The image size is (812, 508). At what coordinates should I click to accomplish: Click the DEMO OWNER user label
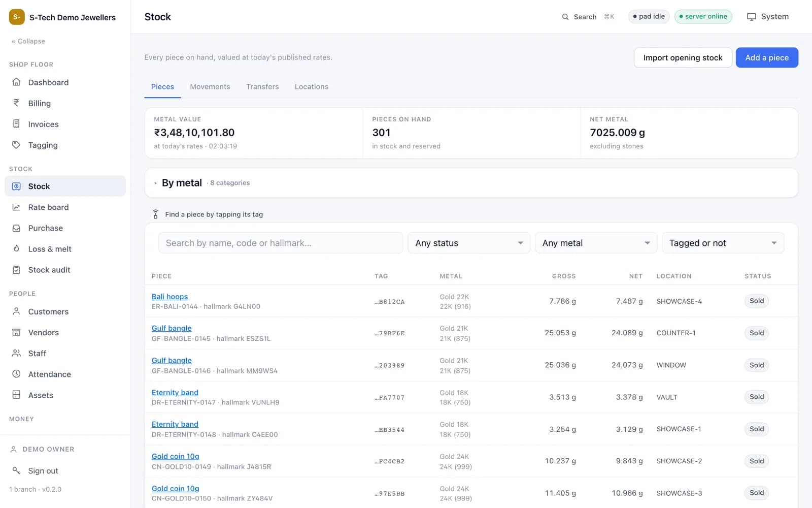48,450
